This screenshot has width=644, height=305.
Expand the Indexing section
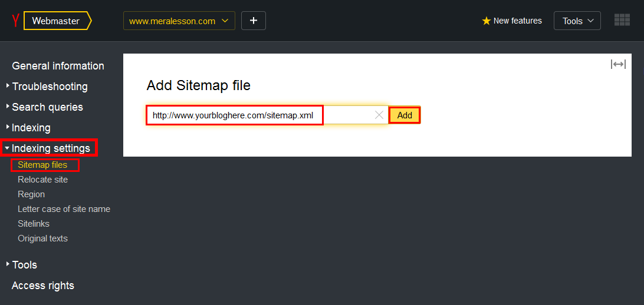[31, 128]
